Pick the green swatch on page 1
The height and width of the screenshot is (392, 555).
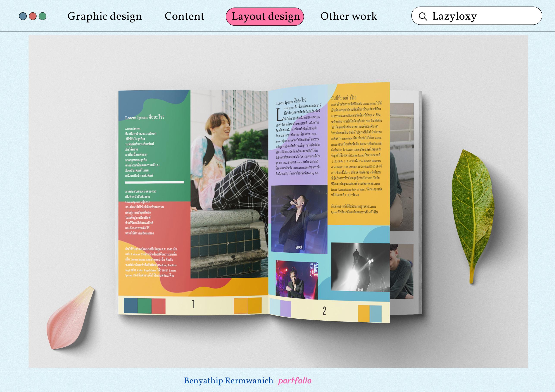tap(145, 306)
